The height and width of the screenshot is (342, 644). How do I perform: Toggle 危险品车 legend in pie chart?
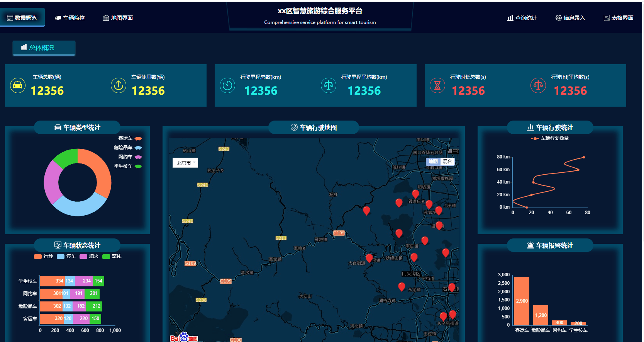pyautogui.click(x=128, y=148)
